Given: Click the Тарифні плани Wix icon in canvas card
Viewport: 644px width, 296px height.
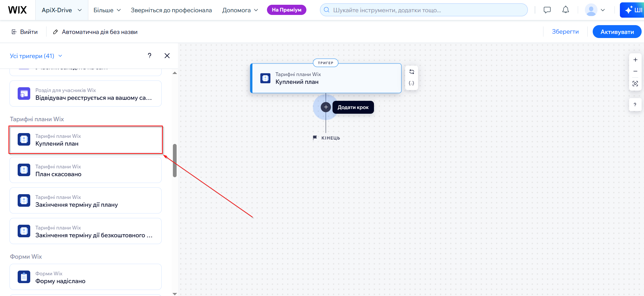Looking at the screenshot, I should 265,78.
